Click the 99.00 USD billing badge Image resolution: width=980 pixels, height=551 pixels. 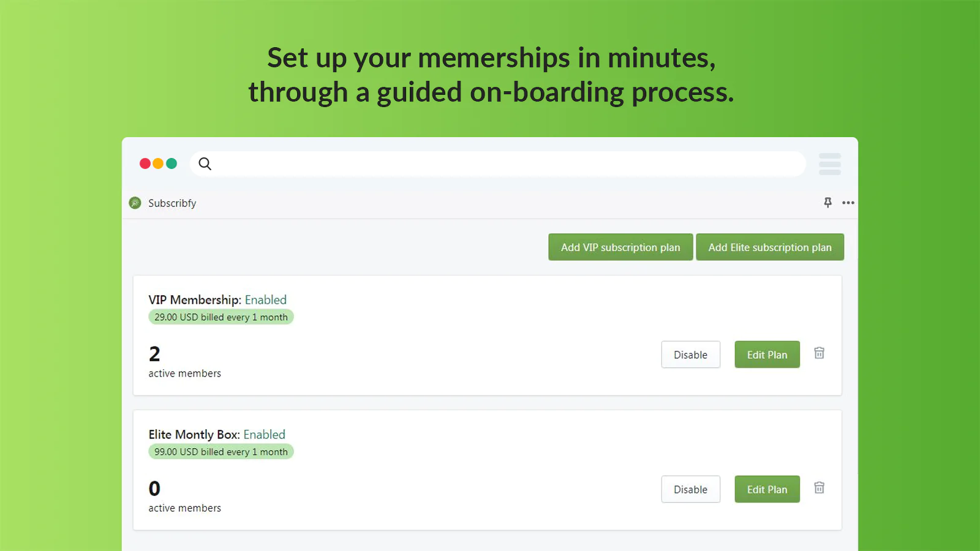(221, 452)
